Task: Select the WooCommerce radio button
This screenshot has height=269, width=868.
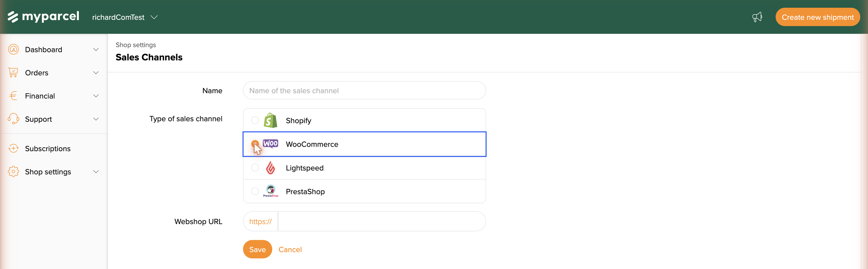Action: (255, 144)
